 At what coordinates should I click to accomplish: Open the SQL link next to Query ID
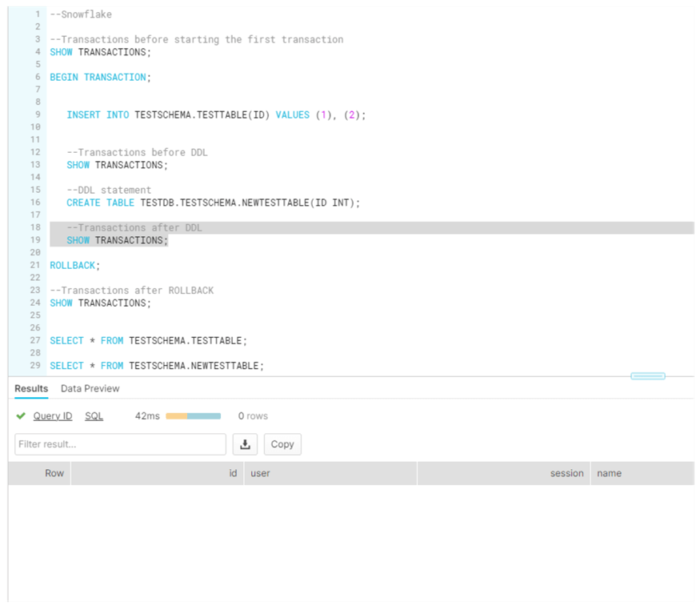pyautogui.click(x=94, y=415)
